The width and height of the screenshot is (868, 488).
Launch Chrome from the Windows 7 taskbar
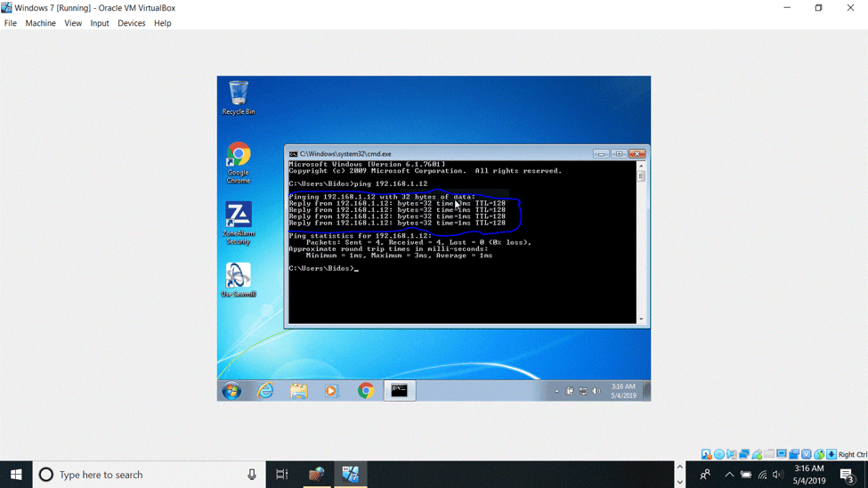tap(365, 391)
